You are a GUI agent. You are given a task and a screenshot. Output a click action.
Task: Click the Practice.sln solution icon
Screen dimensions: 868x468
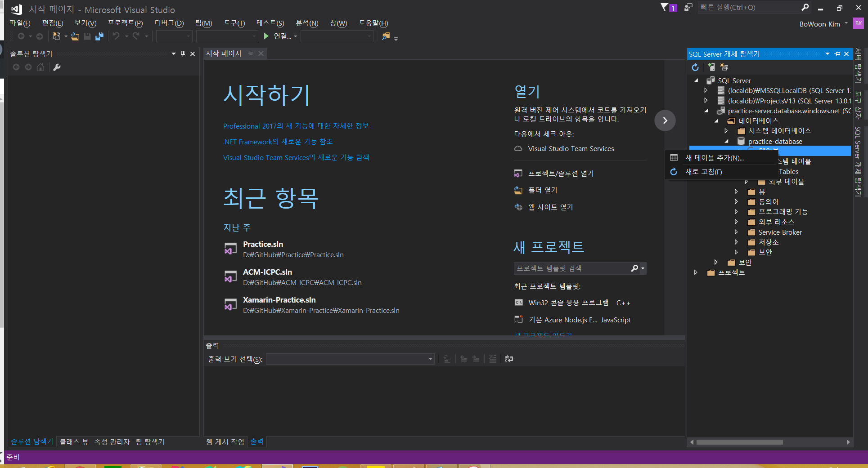click(x=230, y=249)
